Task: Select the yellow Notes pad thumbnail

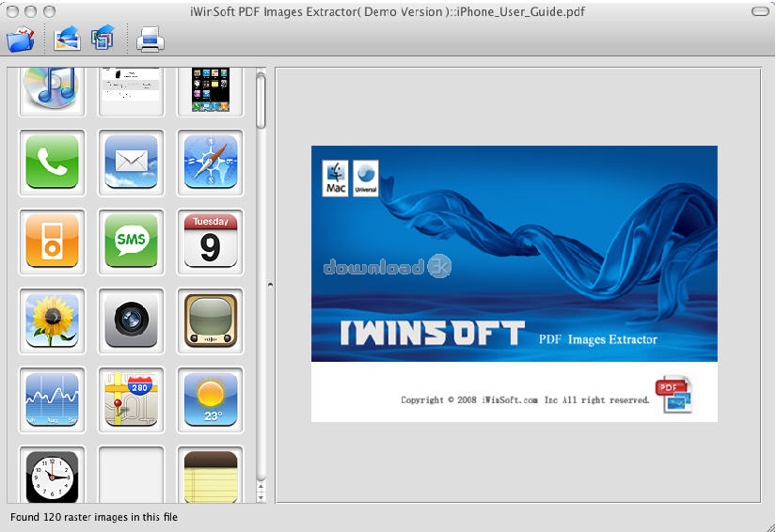Action: tap(211, 475)
